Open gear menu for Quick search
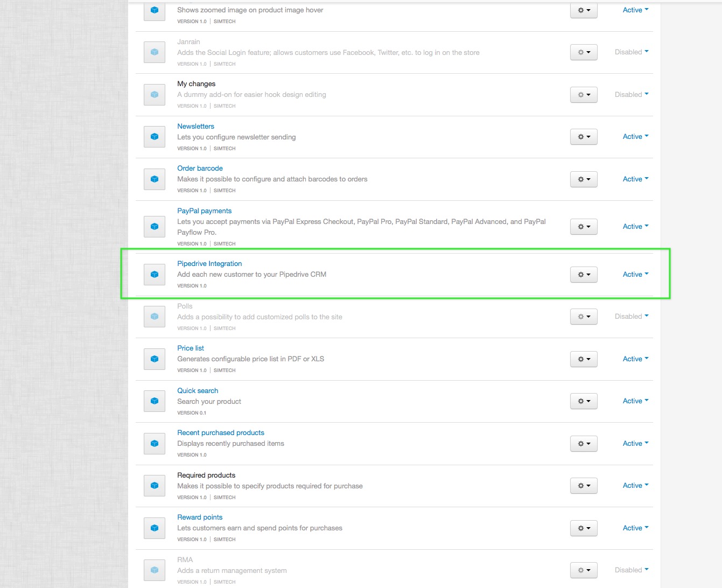This screenshot has height=588, width=722. (584, 401)
